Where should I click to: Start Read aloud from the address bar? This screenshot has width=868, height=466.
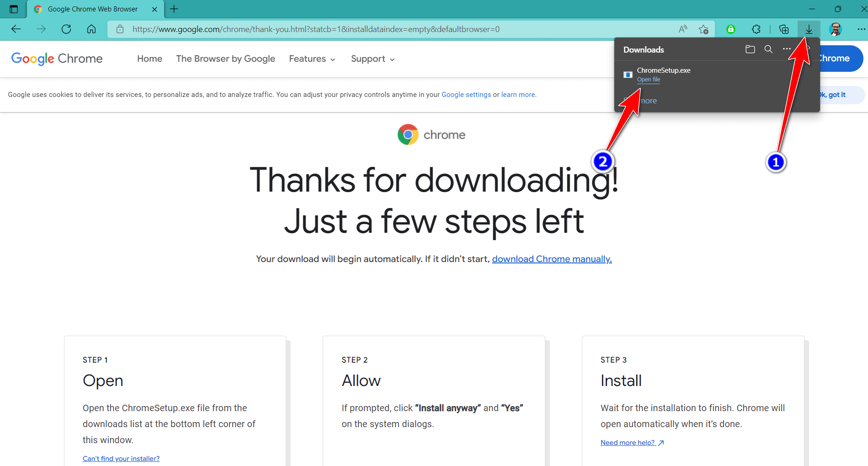[683, 29]
